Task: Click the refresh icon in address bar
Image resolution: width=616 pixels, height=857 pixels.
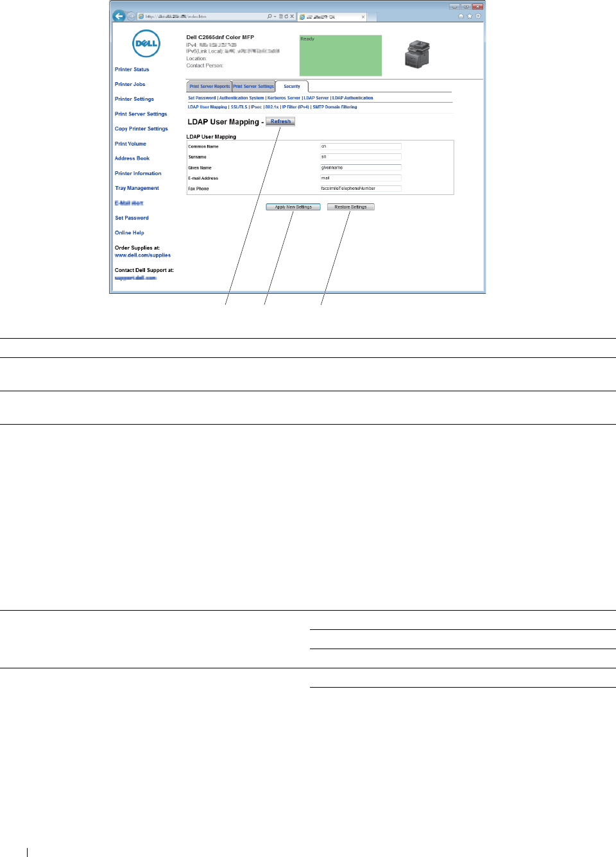Action: click(x=286, y=16)
